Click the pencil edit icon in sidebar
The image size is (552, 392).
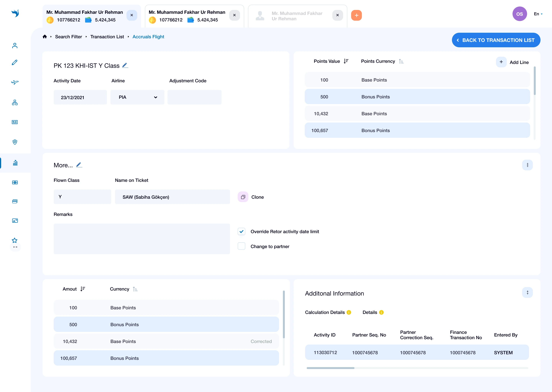(x=15, y=63)
